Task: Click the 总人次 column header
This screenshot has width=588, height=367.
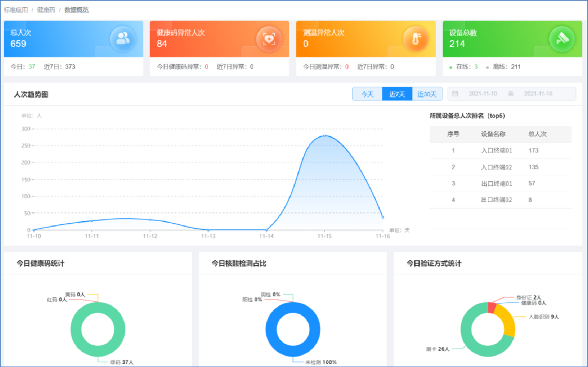Action: (537, 134)
